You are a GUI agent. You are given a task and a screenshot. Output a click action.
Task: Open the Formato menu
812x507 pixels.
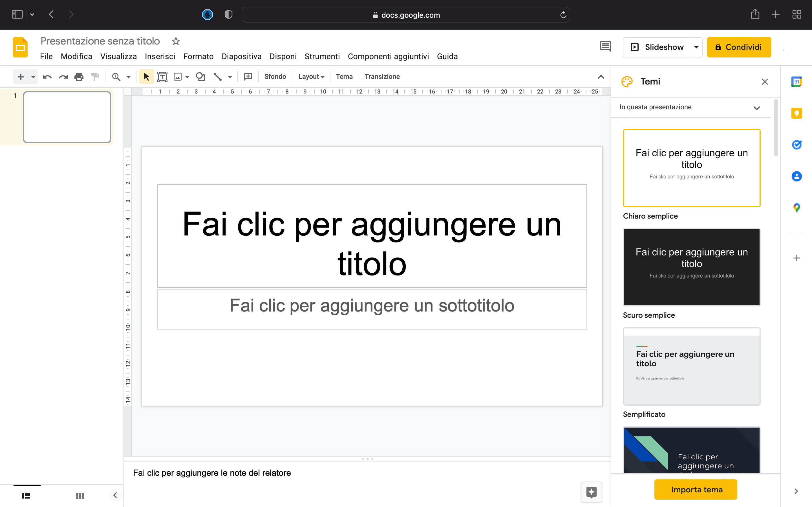pos(198,56)
